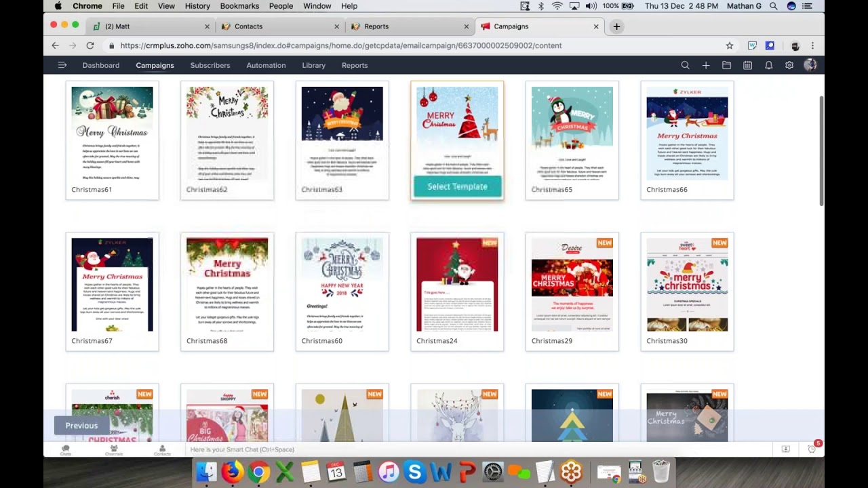Choose the Christmas60 template

(342, 292)
